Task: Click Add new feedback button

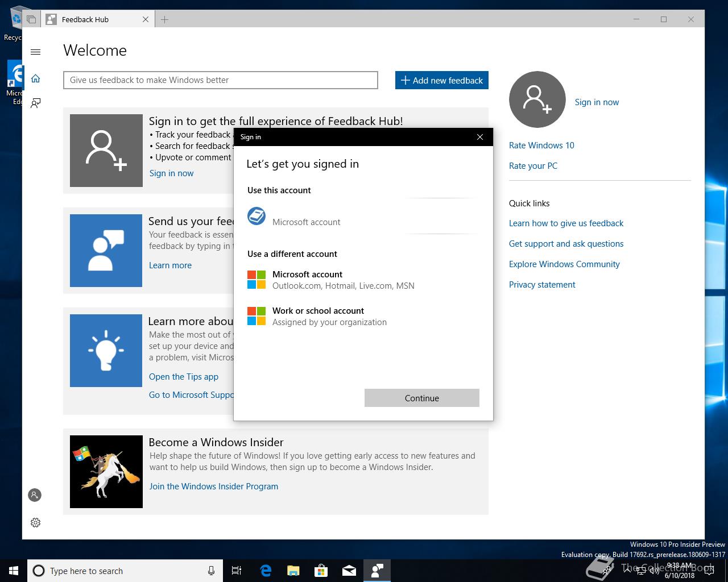Action: (442, 80)
